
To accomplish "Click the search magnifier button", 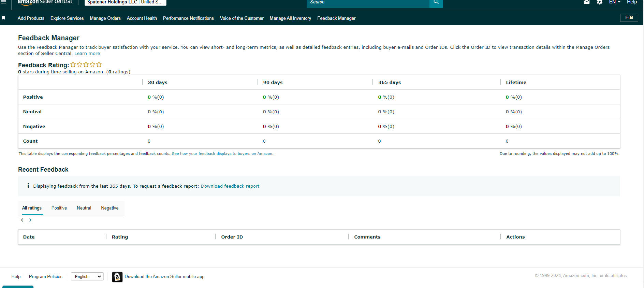I will (x=436, y=2).
